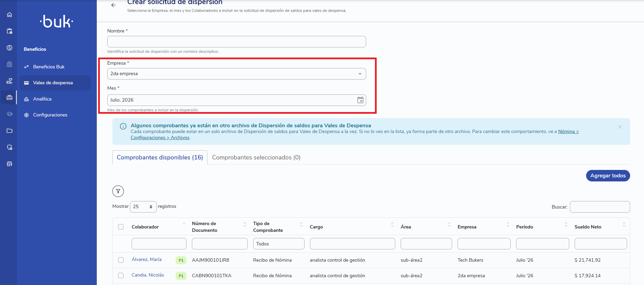Screen dimensions: 644x285
Task: Check the row for Candia, Nicolás
Action: tap(121, 276)
